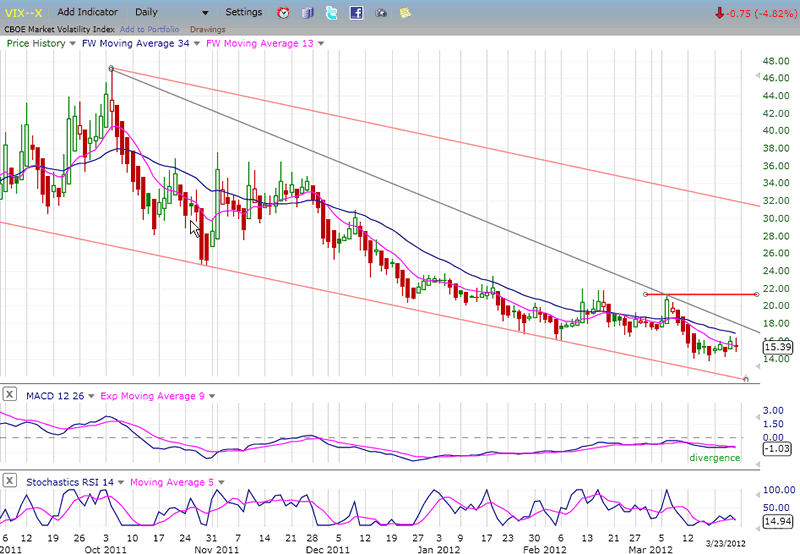Share chart via Facebook icon

[356, 13]
